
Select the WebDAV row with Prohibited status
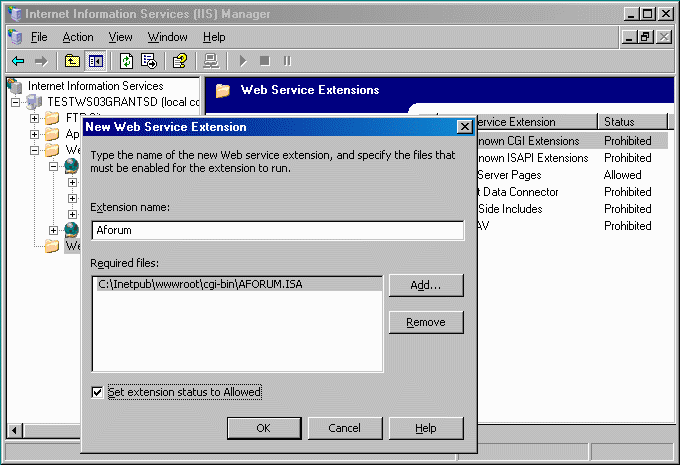click(572, 226)
